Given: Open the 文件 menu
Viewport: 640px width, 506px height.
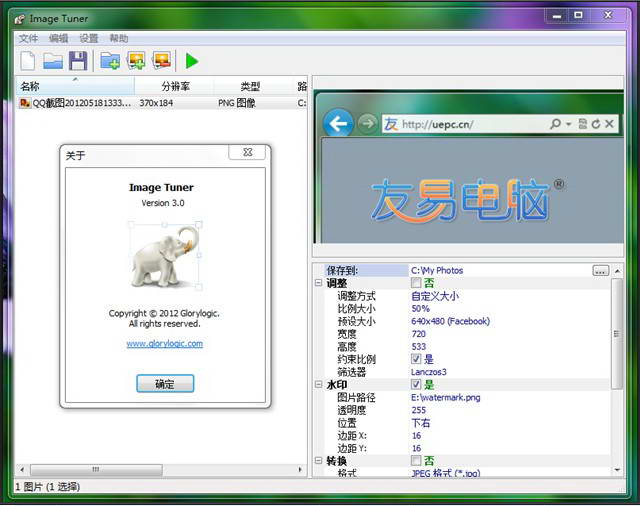Looking at the screenshot, I should (x=28, y=38).
